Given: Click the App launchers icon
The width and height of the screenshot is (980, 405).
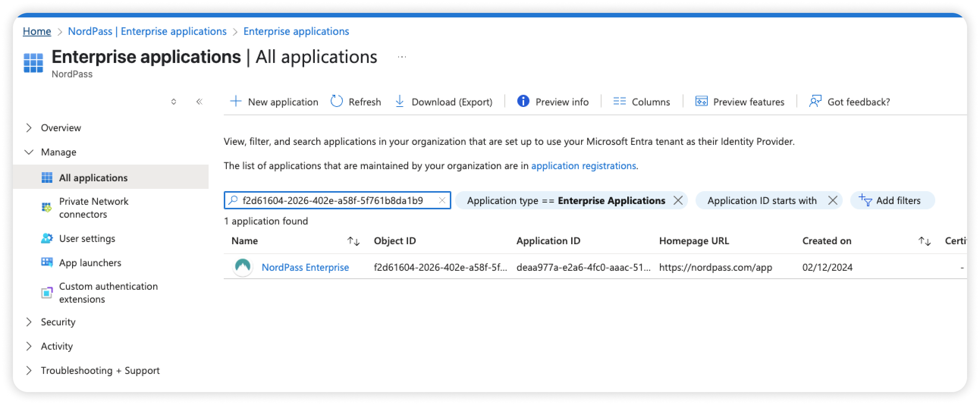Looking at the screenshot, I should tap(47, 262).
